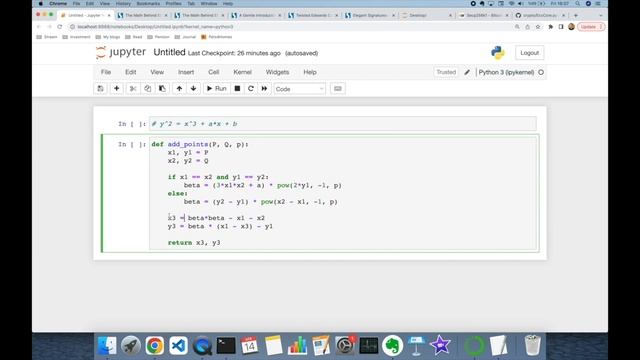This screenshot has height=360, width=640.
Task: Restart kernel and run all fast-forward icon
Action: [264, 89]
